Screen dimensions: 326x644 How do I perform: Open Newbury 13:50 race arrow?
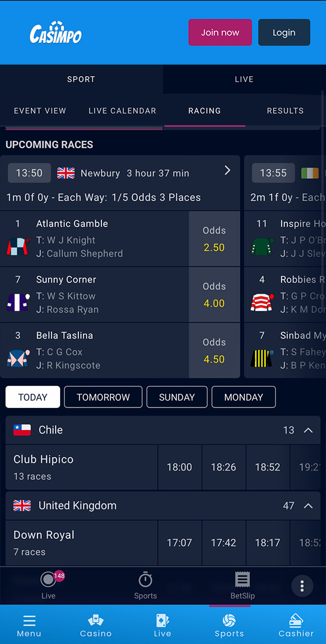tap(227, 170)
